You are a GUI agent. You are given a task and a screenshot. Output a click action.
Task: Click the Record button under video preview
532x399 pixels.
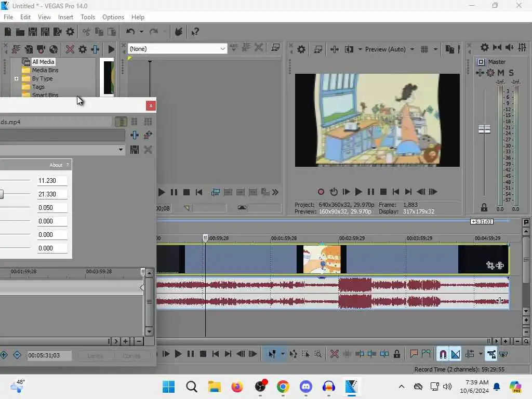click(x=321, y=192)
